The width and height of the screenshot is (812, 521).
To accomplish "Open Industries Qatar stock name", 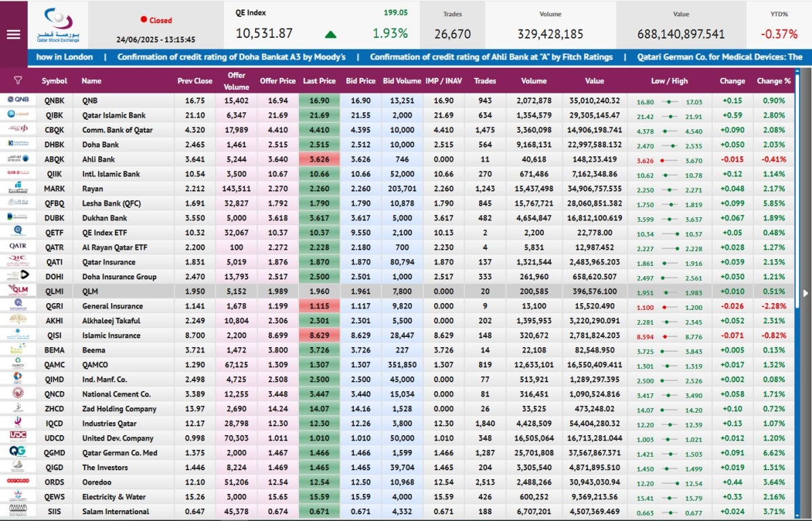I will (x=110, y=424).
